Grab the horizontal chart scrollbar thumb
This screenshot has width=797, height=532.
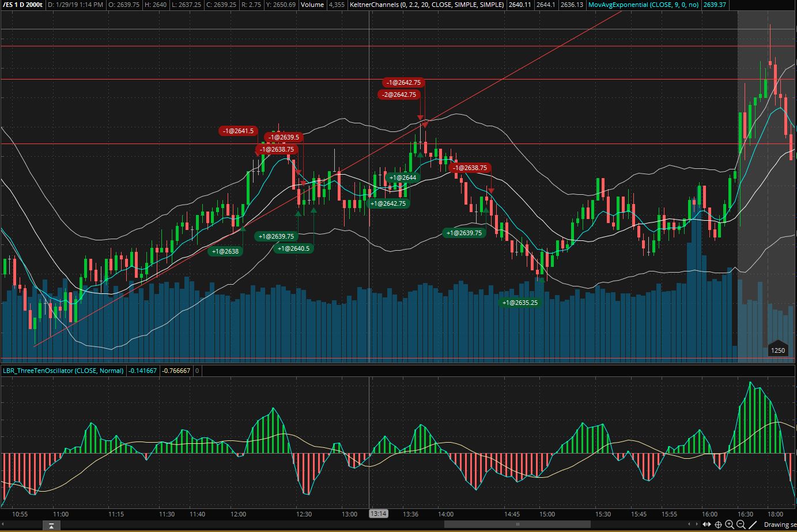516,524
